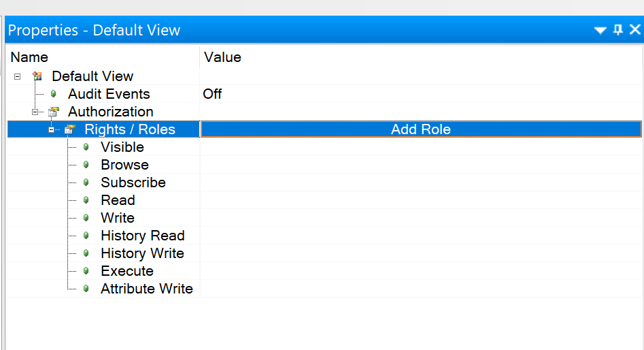The height and width of the screenshot is (350, 644).
Task: Click the green icon beside History Read
Action: tap(86, 235)
